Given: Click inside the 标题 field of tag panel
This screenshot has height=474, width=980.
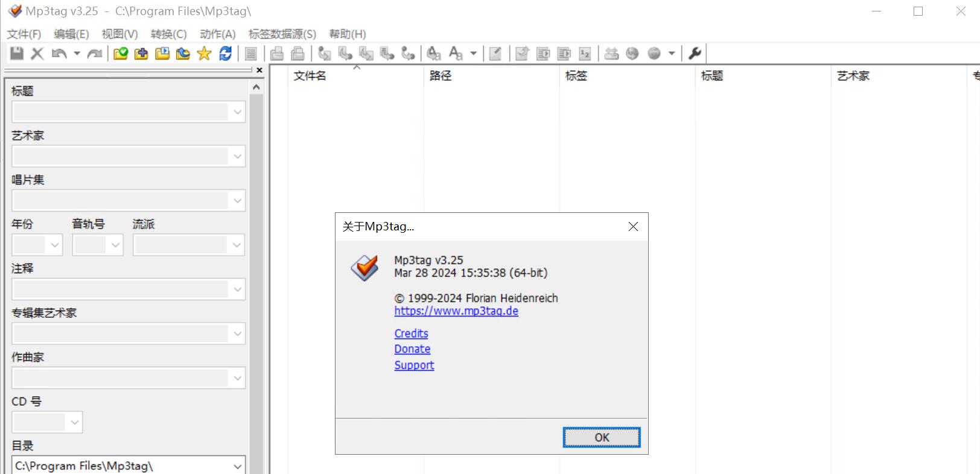Looking at the screenshot, I should 120,112.
